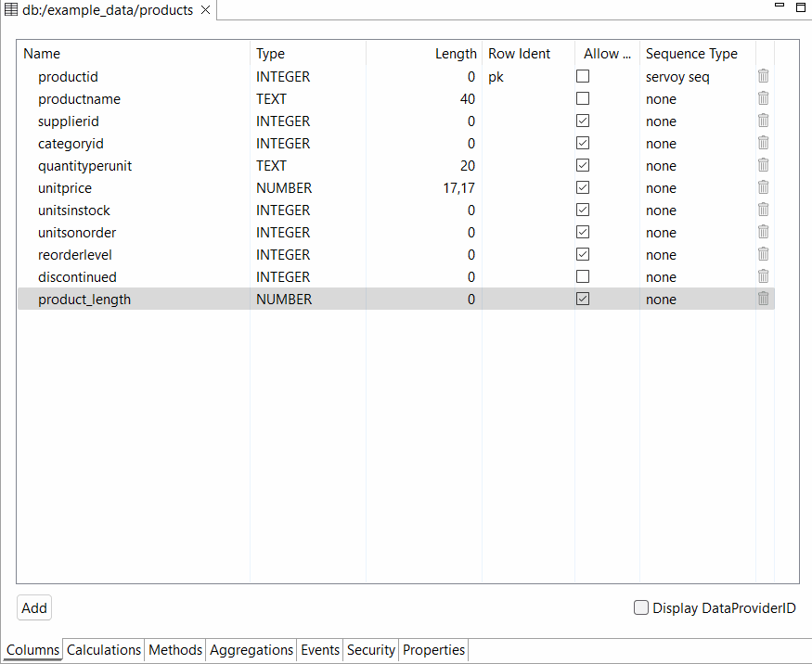The width and height of the screenshot is (812, 664).
Task: Delete the productid column via trash icon
Action: pyautogui.click(x=763, y=76)
